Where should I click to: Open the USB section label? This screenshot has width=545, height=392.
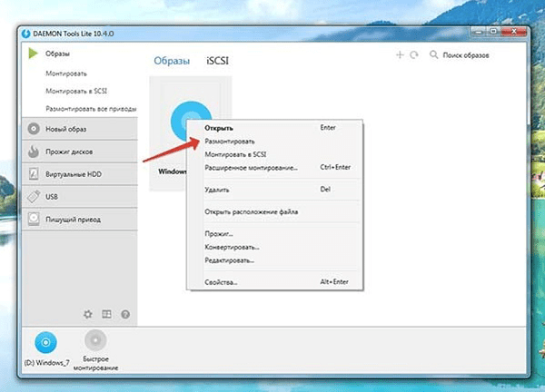(x=52, y=197)
